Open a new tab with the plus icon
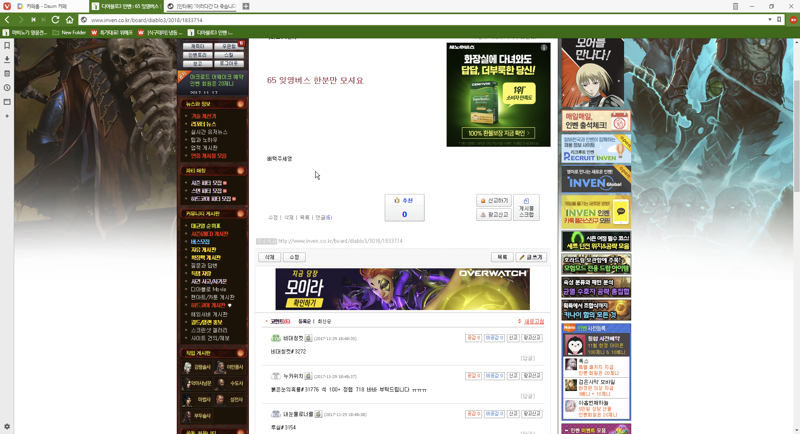Image resolution: width=800 pixels, height=434 pixels. [245, 6]
